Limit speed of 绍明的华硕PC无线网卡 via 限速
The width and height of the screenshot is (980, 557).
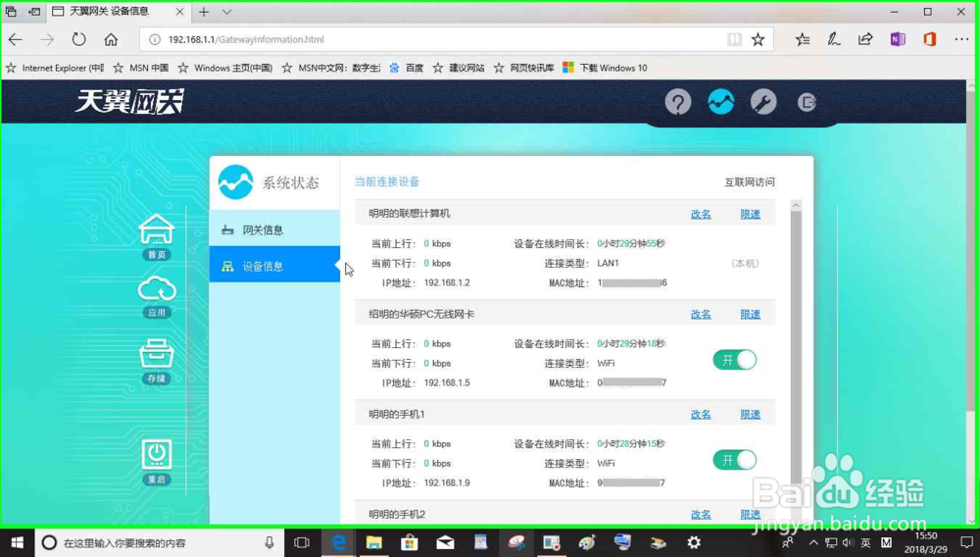pos(750,314)
